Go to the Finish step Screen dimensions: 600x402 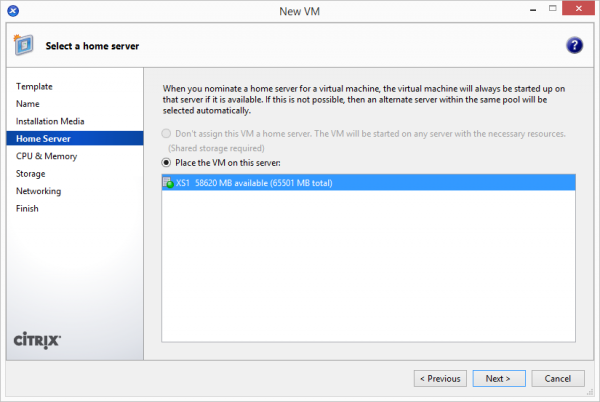pyautogui.click(x=28, y=208)
